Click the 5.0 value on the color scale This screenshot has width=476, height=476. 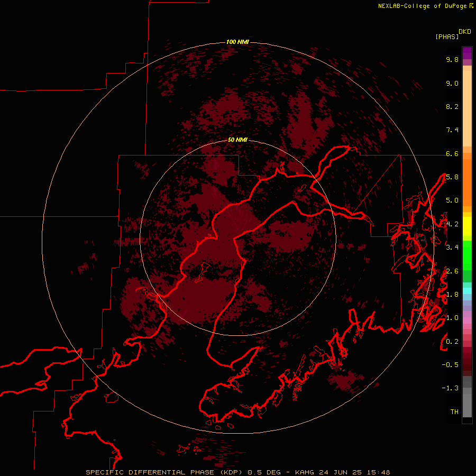[452, 200]
